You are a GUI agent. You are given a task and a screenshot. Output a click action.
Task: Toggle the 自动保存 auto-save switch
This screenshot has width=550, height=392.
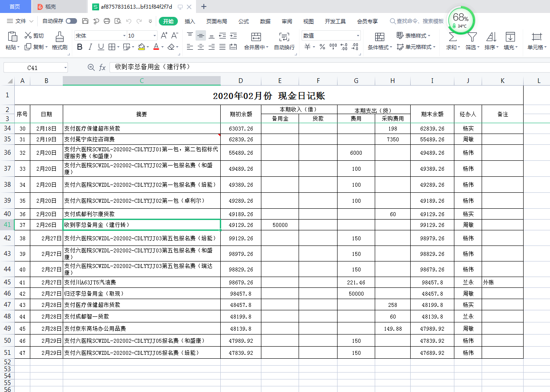coord(71,21)
